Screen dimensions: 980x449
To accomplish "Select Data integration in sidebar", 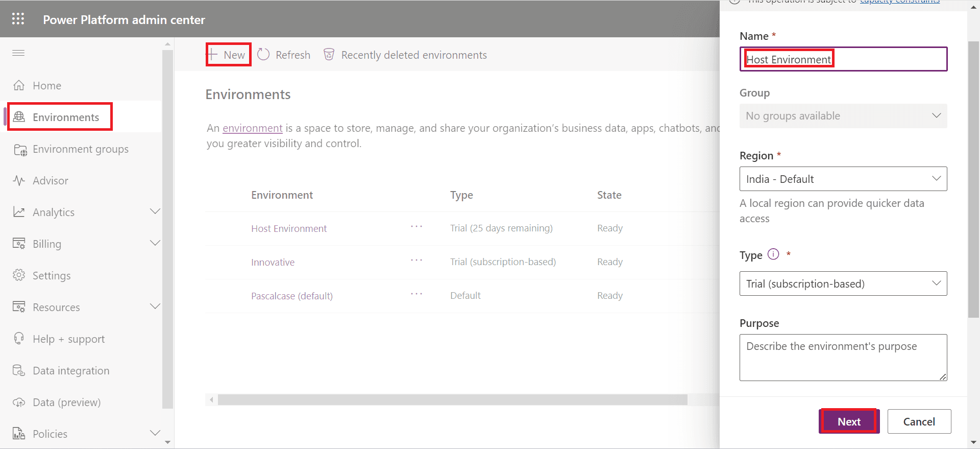I will (70, 371).
